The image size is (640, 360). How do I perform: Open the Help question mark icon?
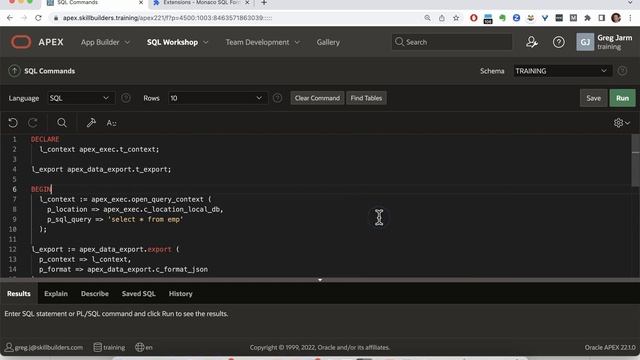point(558,42)
